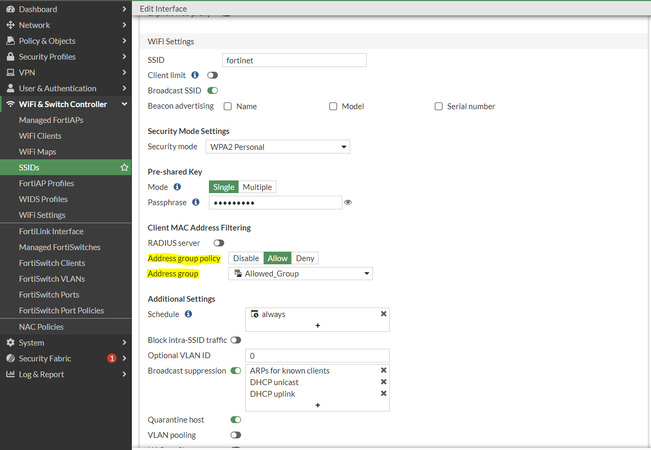Remove DHCP uplink suppression entry
This screenshot has width=651, height=450.
click(x=384, y=394)
